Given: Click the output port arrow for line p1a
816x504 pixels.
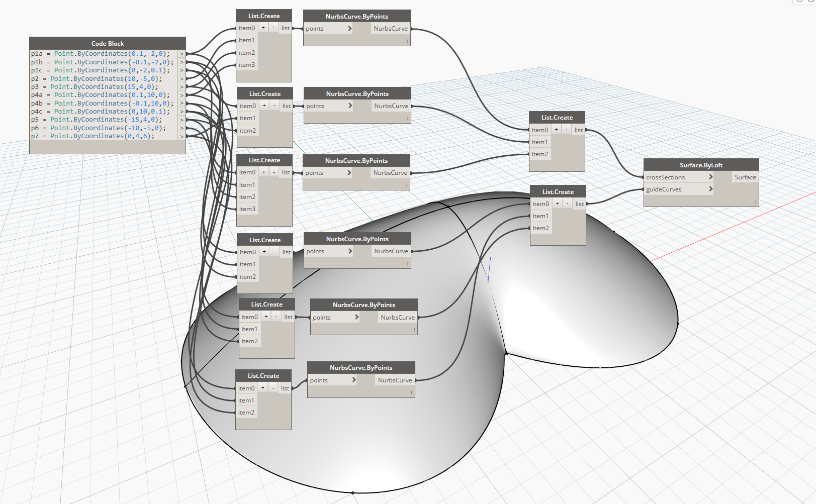Looking at the screenshot, I should [182, 54].
